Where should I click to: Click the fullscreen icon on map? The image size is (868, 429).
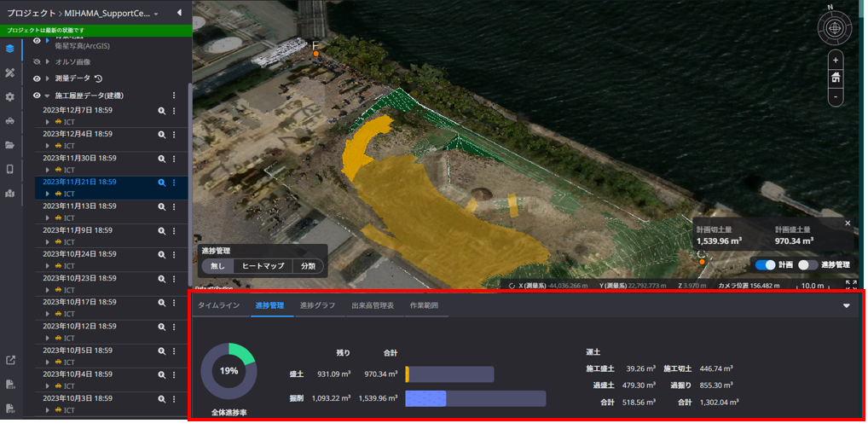coord(852,285)
